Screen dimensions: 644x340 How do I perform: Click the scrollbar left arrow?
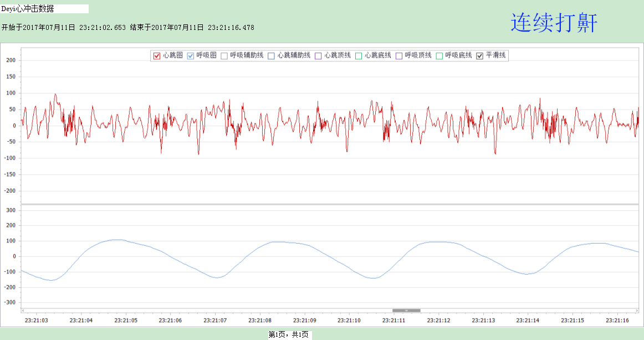23,311
